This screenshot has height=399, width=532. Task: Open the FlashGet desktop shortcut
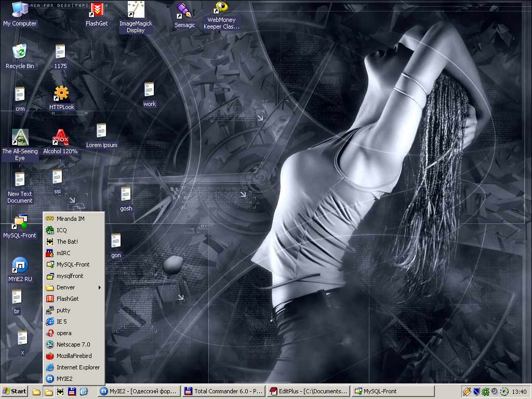97,10
